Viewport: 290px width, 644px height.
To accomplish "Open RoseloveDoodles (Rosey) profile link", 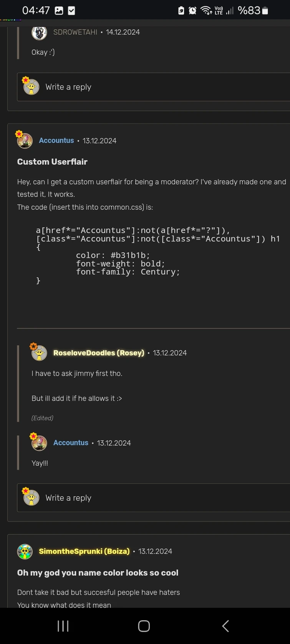I will point(98,353).
